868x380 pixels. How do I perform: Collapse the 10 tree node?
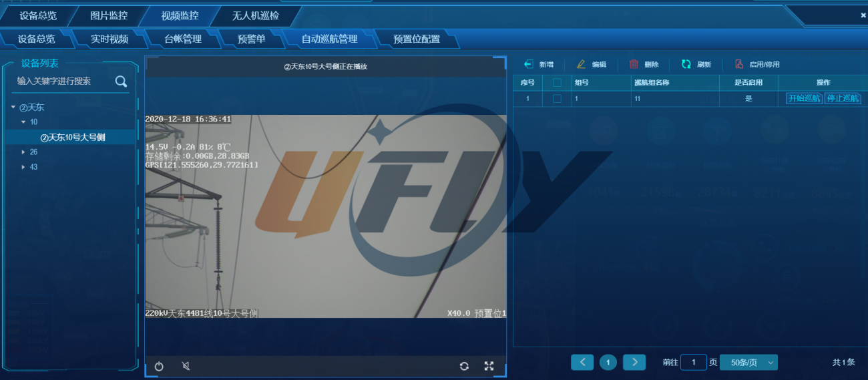(x=23, y=122)
